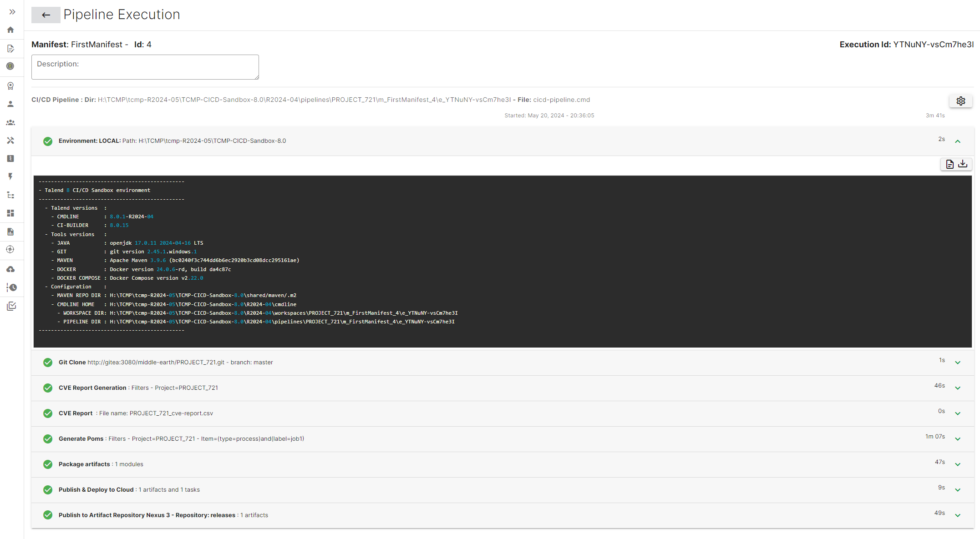Image resolution: width=980 pixels, height=539 pixels.
Task: Open the award ribbon sidebar icon
Action: (10, 86)
